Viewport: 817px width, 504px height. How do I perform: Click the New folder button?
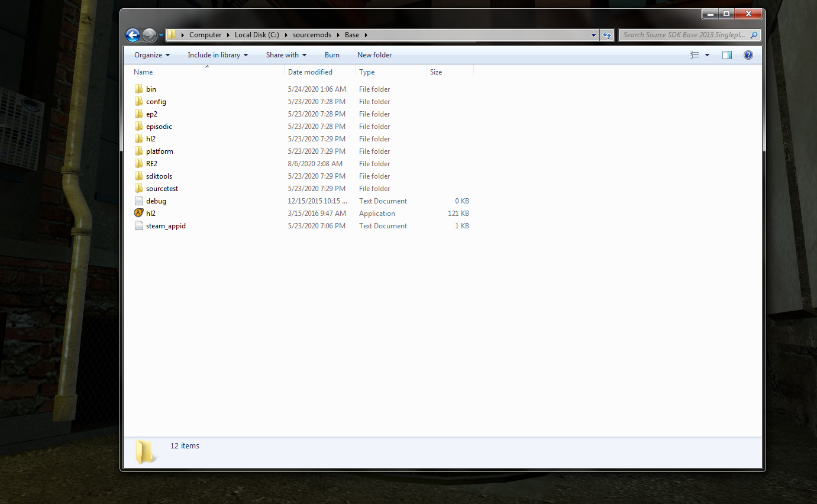point(374,55)
